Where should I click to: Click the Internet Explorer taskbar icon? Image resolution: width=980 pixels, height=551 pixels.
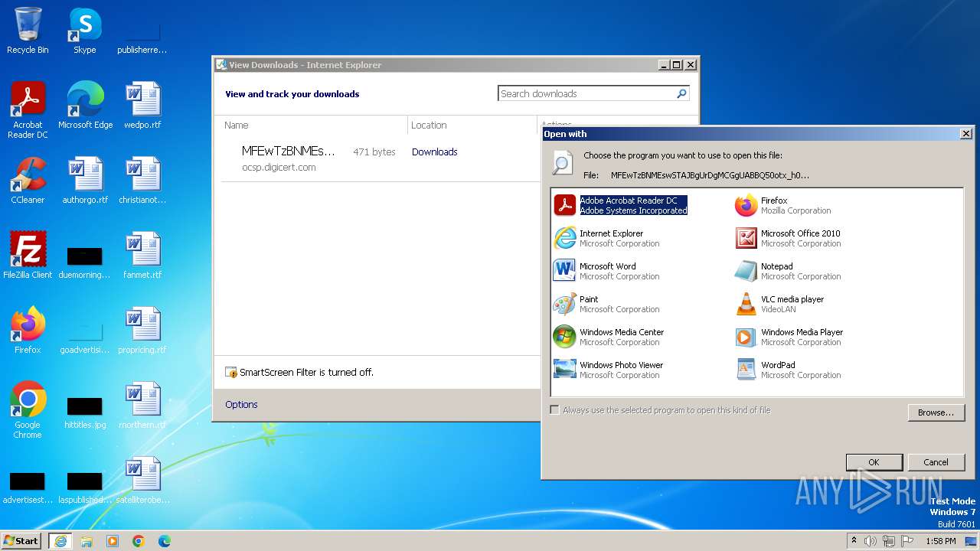[60, 541]
